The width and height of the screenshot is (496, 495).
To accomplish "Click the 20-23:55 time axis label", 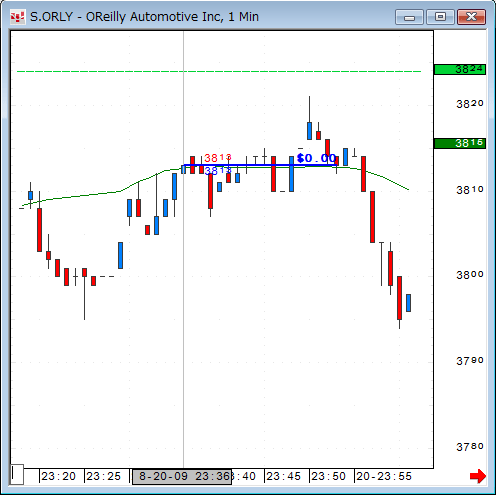I will (384, 476).
